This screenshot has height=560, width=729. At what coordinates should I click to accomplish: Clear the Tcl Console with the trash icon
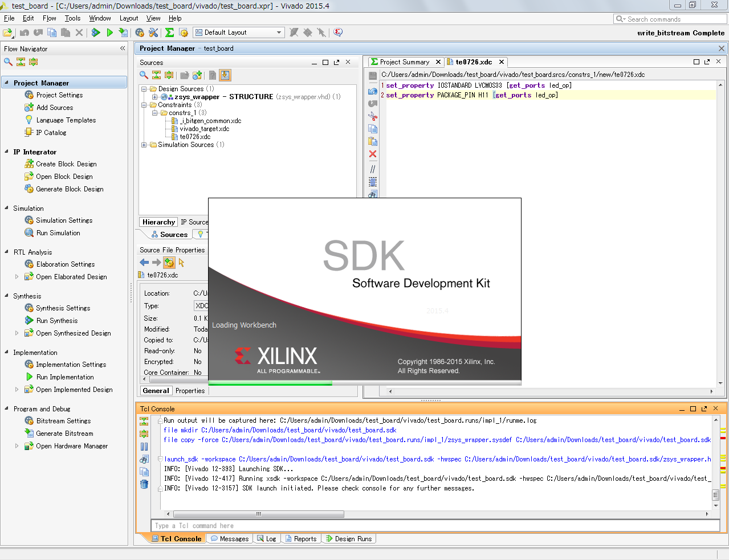[x=144, y=484]
